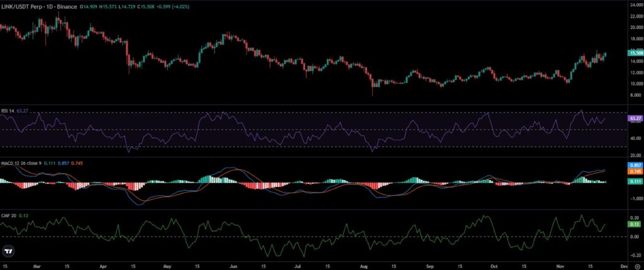Click the 63.27 value in RSI legend

[21, 111]
